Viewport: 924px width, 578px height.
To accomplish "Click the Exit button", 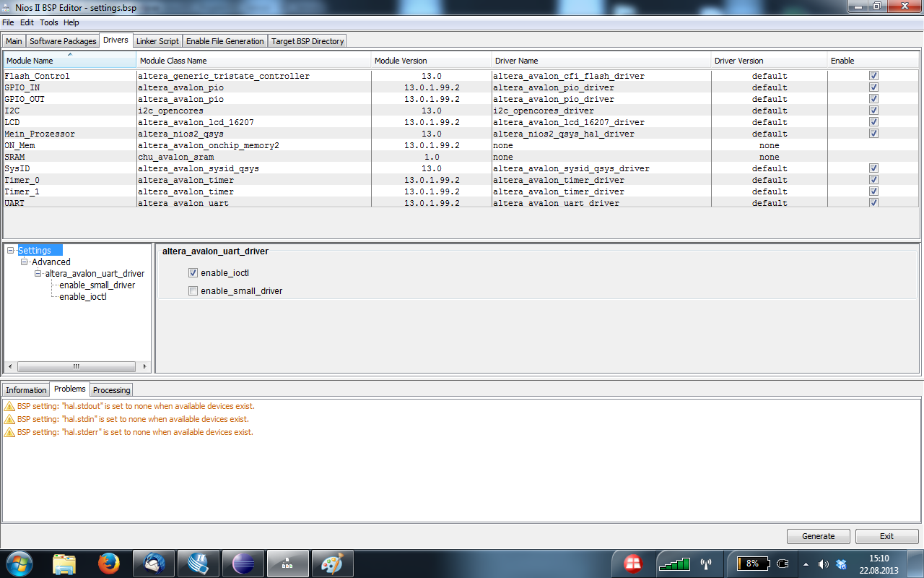I will (x=886, y=536).
